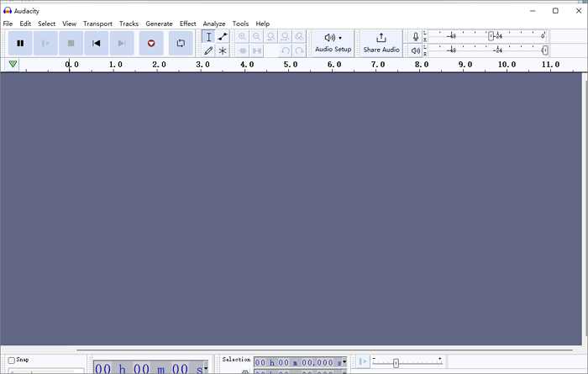Click the Share Audio button

click(381, 43)
